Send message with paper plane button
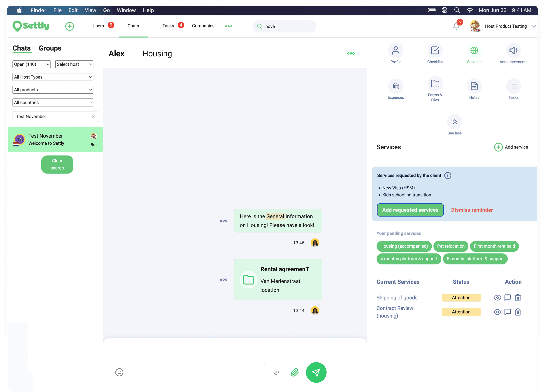The height and width of the screenshot is (392, 545). coord(316,372)
